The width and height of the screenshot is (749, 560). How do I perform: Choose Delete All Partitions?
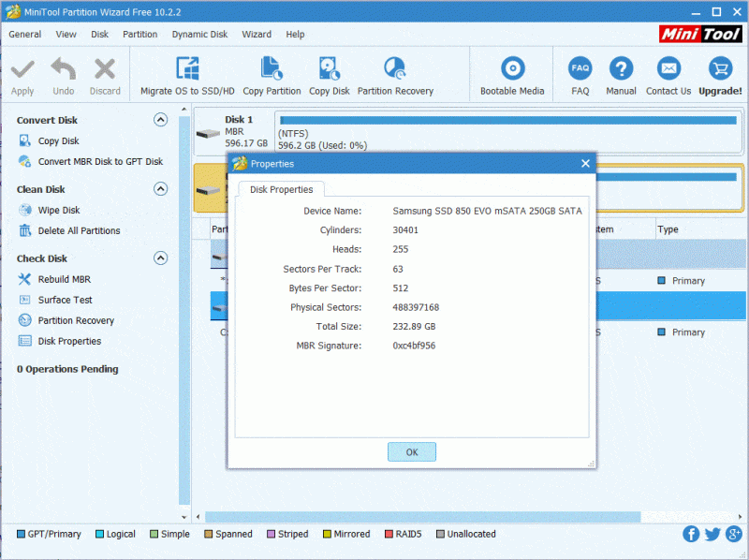coord(79,230)
